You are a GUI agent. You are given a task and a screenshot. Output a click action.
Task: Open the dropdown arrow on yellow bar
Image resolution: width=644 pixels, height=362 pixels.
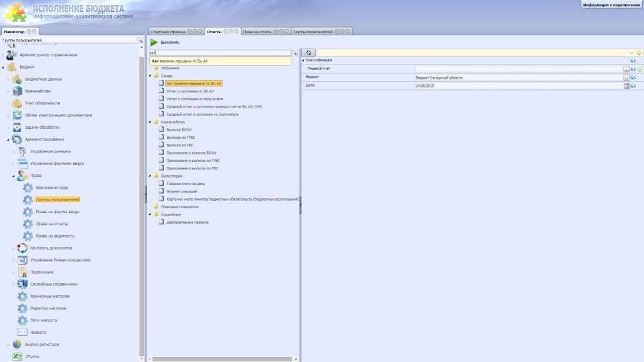click(631, 53)
